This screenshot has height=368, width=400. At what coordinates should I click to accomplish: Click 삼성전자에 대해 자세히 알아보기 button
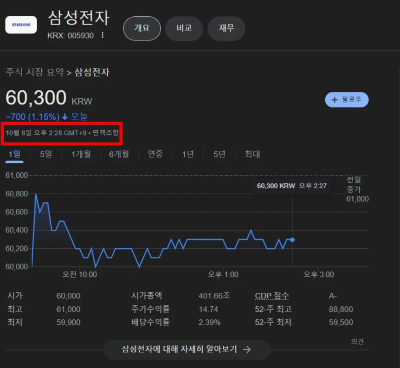[x=187, y=349]
